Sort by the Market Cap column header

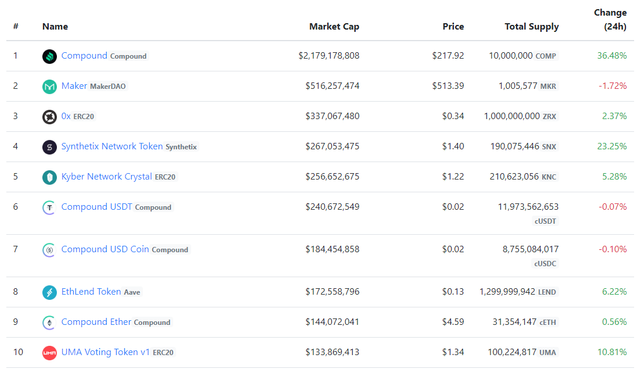334,27
